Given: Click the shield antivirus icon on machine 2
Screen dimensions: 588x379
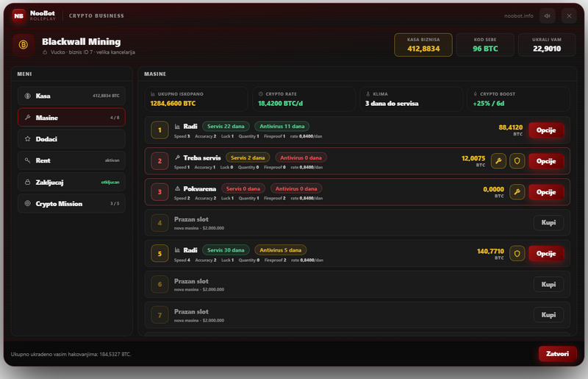Looking at the screenshot, I should pos(517,161).
